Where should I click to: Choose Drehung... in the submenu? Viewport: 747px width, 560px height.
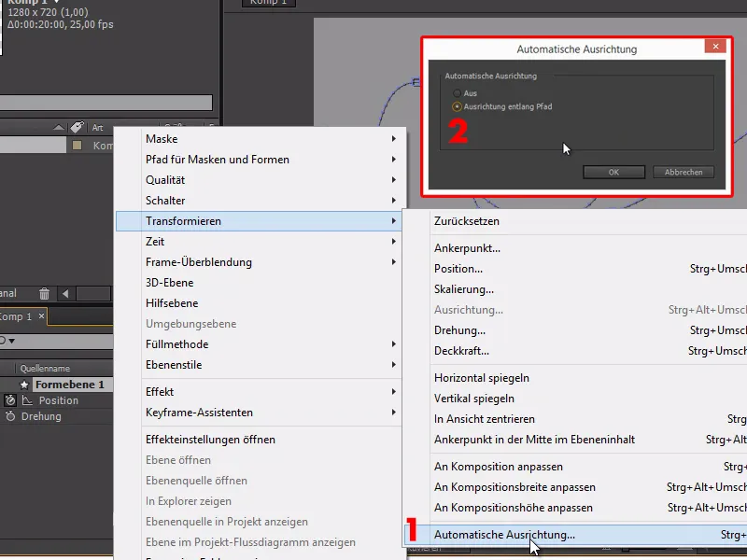point(575,330)
